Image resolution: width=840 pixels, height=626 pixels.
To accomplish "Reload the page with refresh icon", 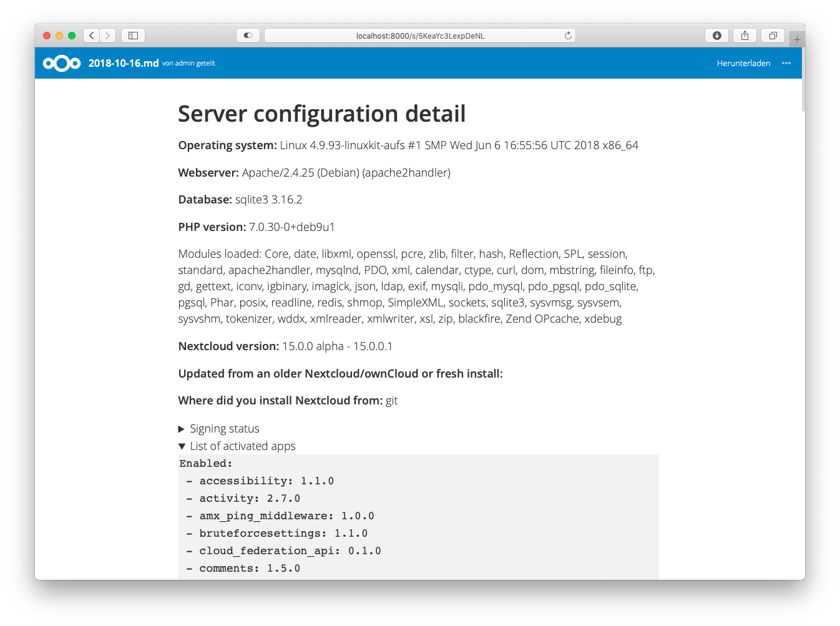I will (x=568, y=36).
